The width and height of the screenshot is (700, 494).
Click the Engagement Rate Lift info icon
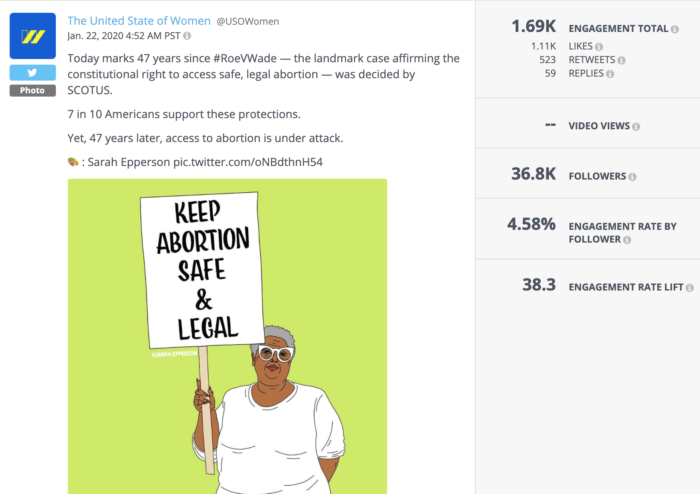pyautogui.click(x=689, y=287)
